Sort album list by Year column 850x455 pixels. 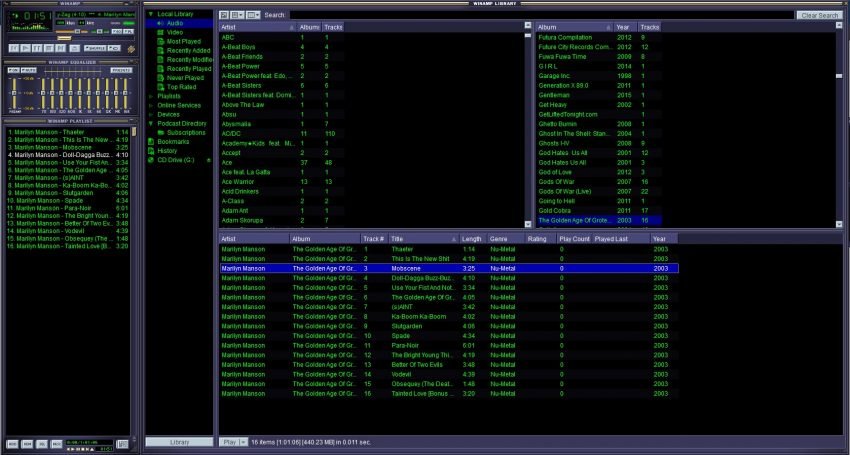(624, 27)
